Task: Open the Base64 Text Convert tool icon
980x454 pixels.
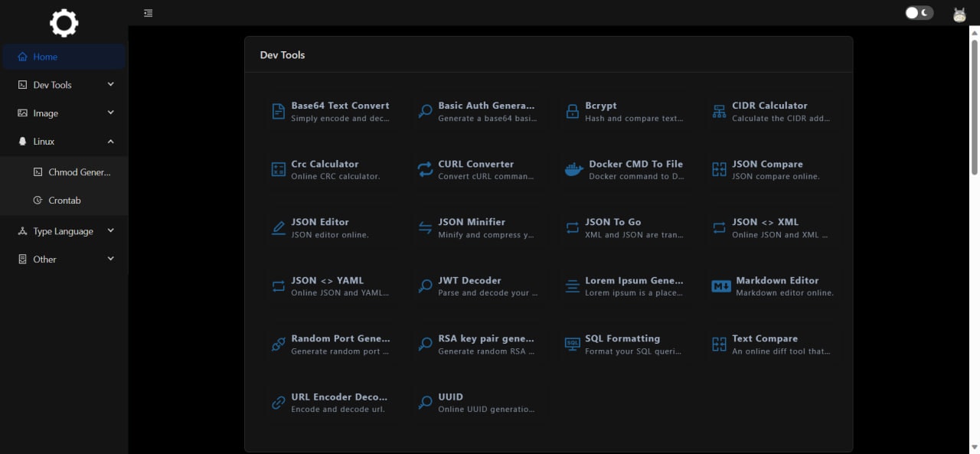Action: tap(278, 110)
